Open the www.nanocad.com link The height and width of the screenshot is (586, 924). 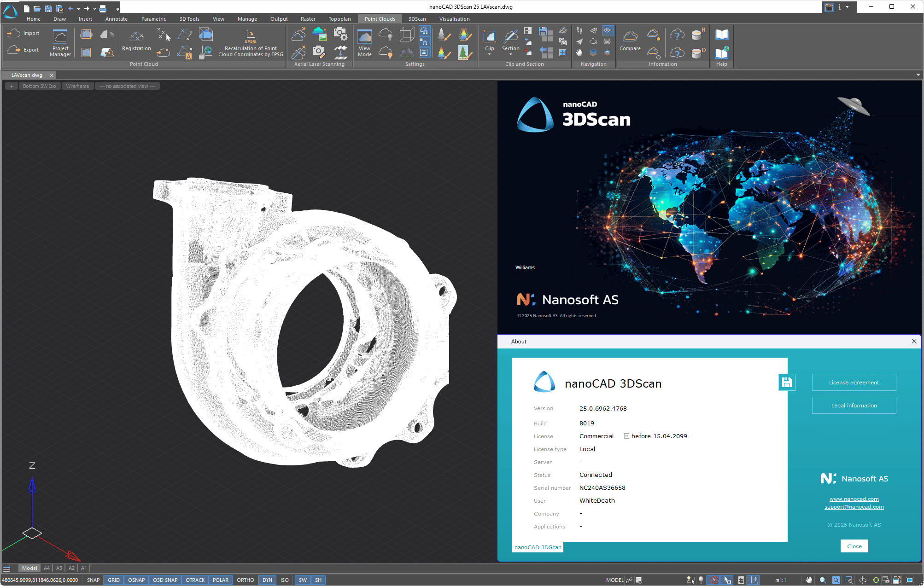click(854, 499)
